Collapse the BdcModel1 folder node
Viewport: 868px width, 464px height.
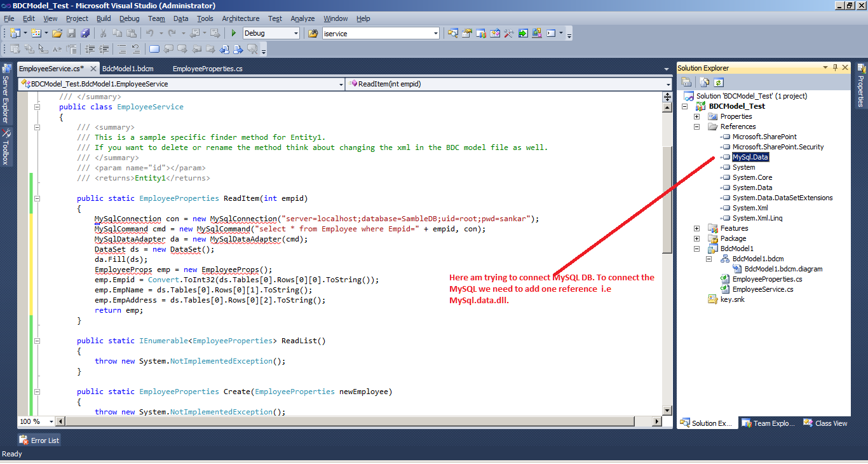697,249
